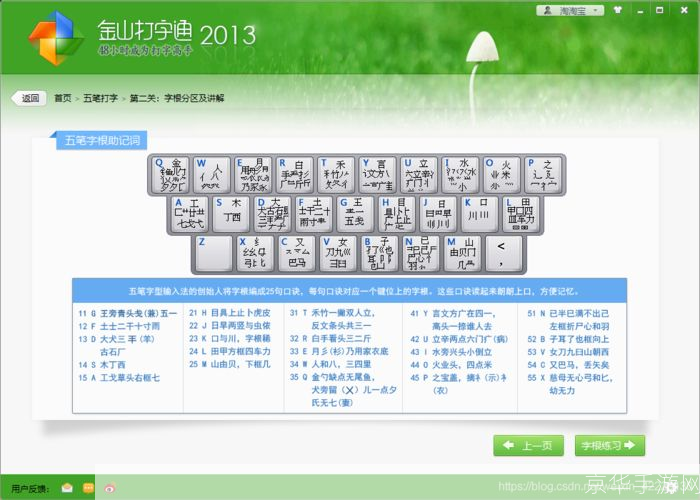Open 五笔打字 breadcrumb link
The image size is (700, 500).
(100, 98)
